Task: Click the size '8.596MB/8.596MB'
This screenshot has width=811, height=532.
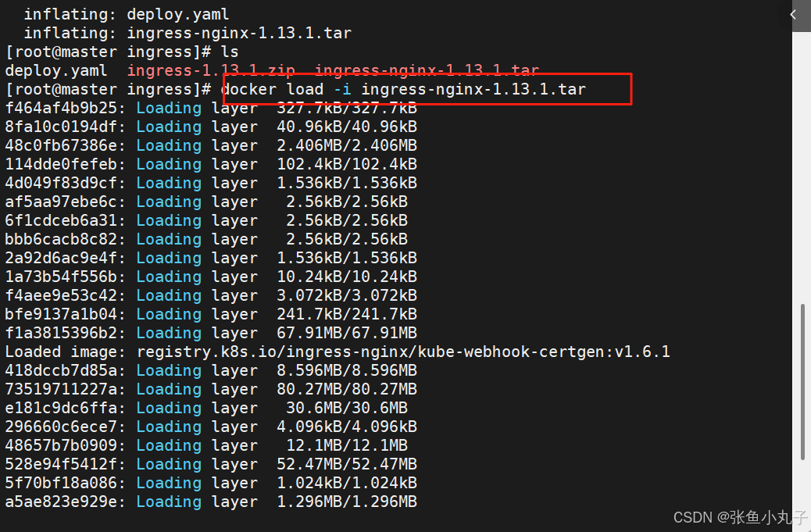Action: [347, 370]
